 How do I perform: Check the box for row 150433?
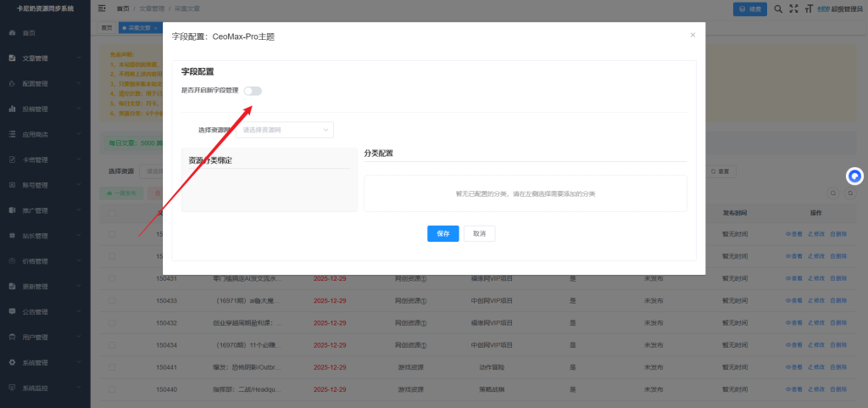tap(113, 300)
